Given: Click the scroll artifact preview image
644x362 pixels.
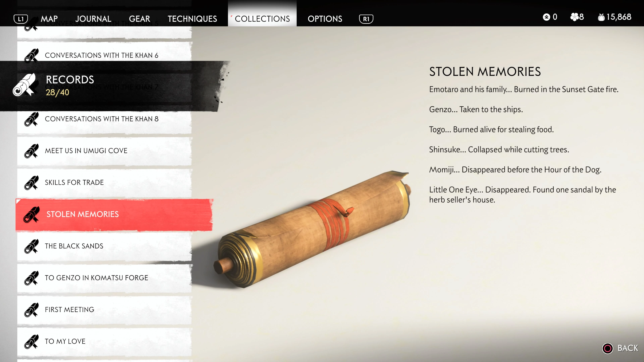Looking at the screenshot, I should [311, 229].
